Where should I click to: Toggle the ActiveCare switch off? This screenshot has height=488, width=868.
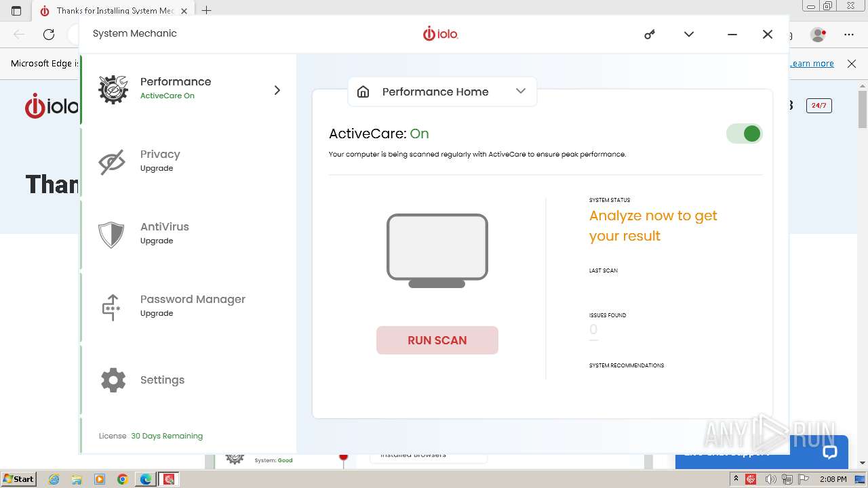click(x=744, y=134)
